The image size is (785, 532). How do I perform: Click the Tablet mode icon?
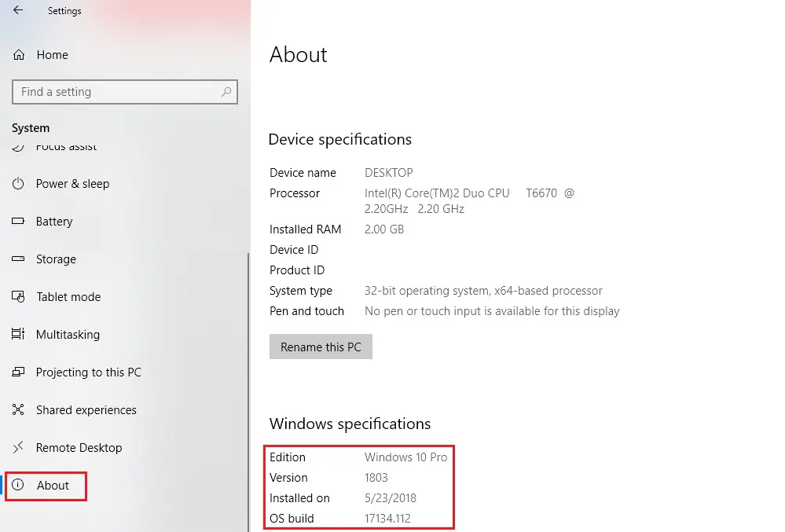[18, 297]
